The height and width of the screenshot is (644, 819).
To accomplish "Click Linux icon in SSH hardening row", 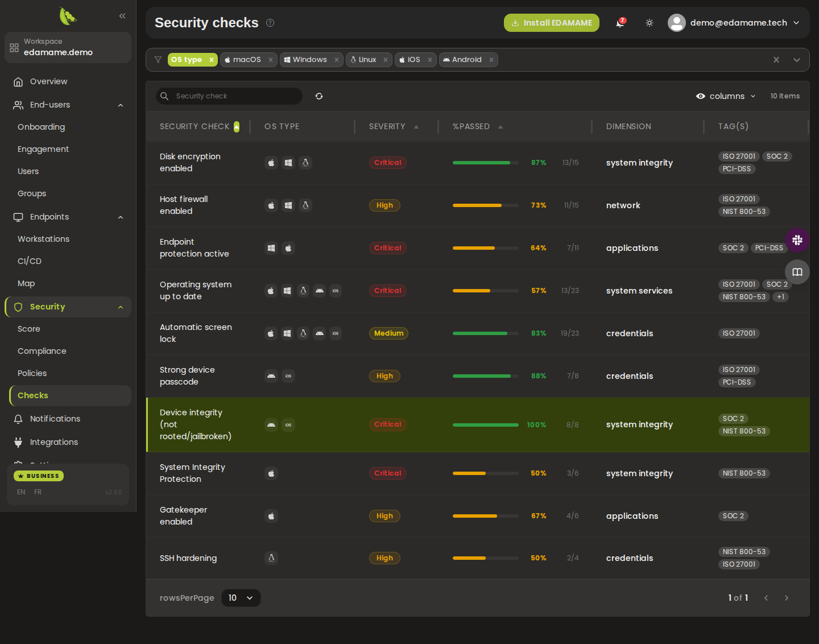I will pos(271,558).
